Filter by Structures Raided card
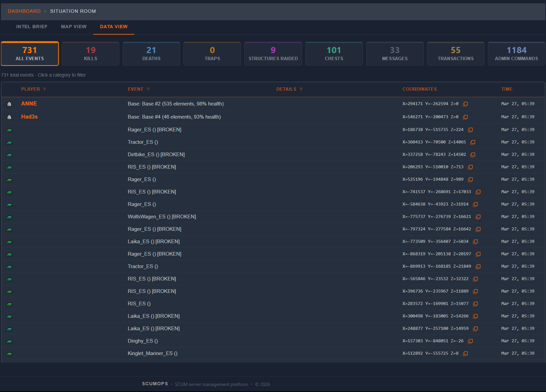 [x=273, y=53]
